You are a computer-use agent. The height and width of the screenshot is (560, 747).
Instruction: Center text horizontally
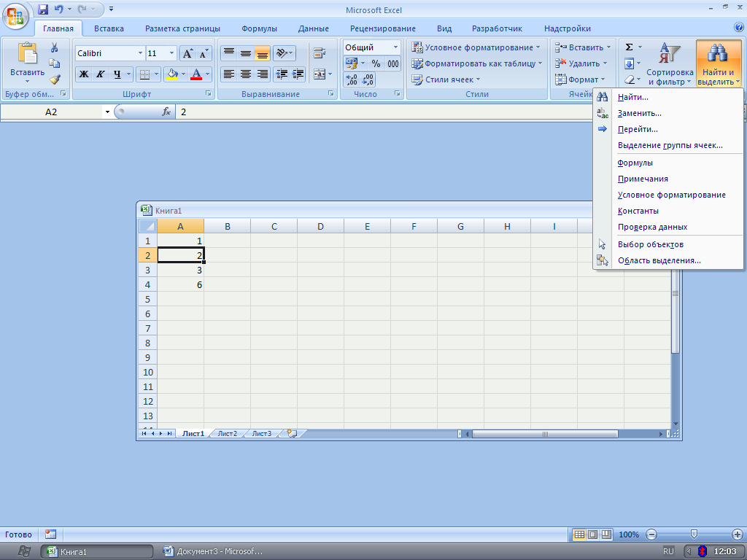[246, 74]
